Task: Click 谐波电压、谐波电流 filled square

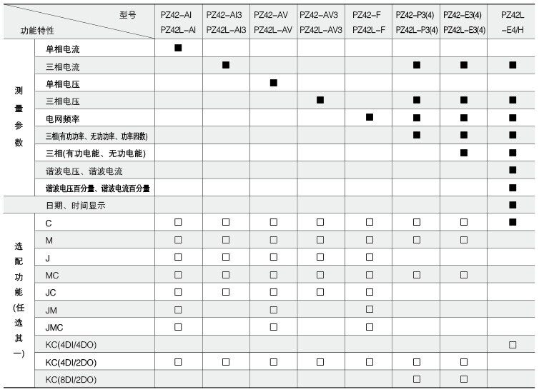Action: click(513, 170)
